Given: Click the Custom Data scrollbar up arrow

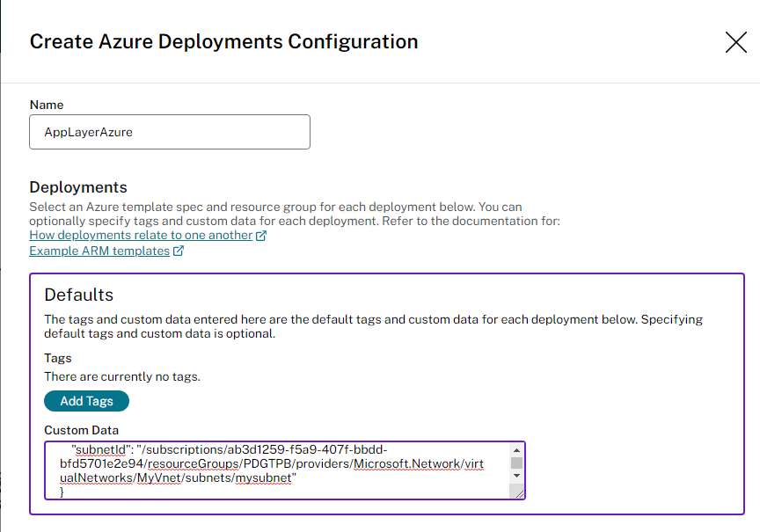Looking at the screenshot, I should (x=516, y=449).
